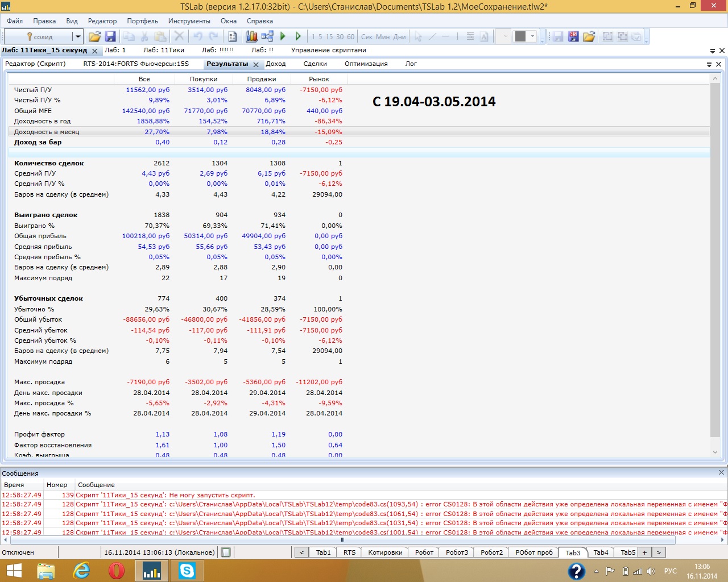The image size is (728, 582).
Task: Click the blue floppy save icon
Action: click(110, 37)
